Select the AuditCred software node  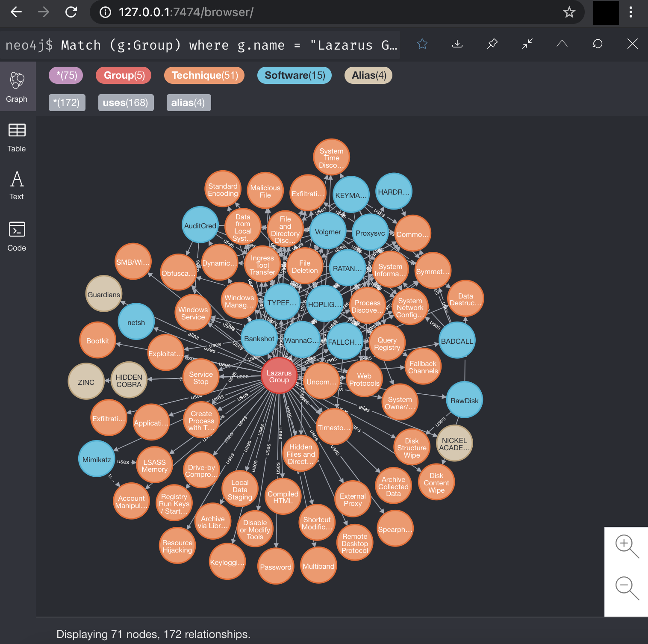click(200, 225)
